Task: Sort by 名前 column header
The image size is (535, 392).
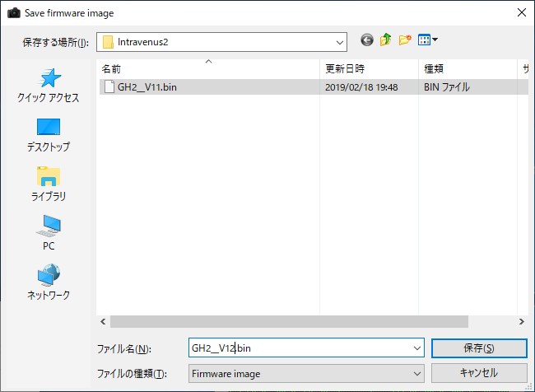Action: click(x=209, y=69)
